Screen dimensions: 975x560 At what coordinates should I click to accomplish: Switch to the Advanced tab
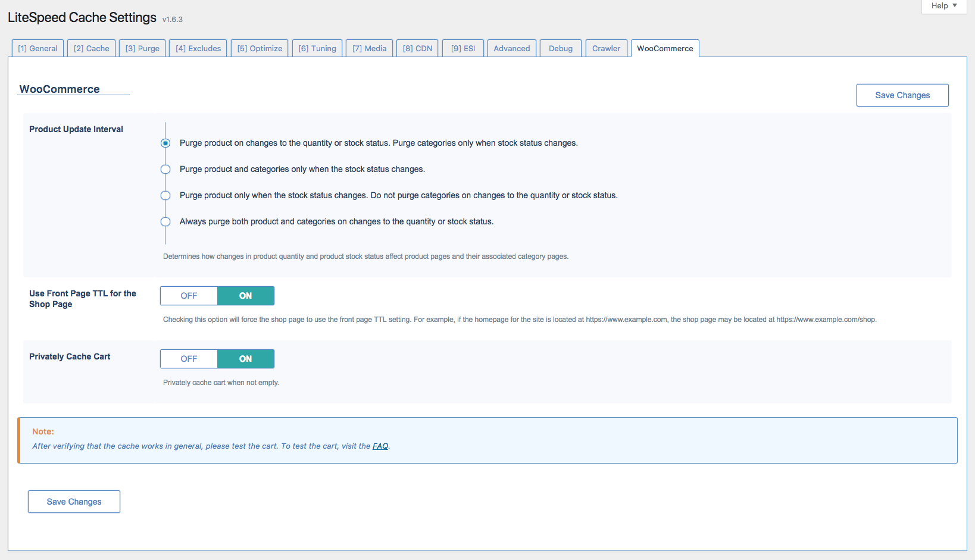click(x=511, y=48)
